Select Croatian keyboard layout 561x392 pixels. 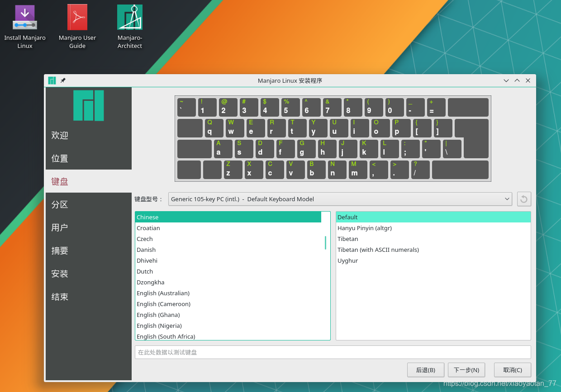228,228
